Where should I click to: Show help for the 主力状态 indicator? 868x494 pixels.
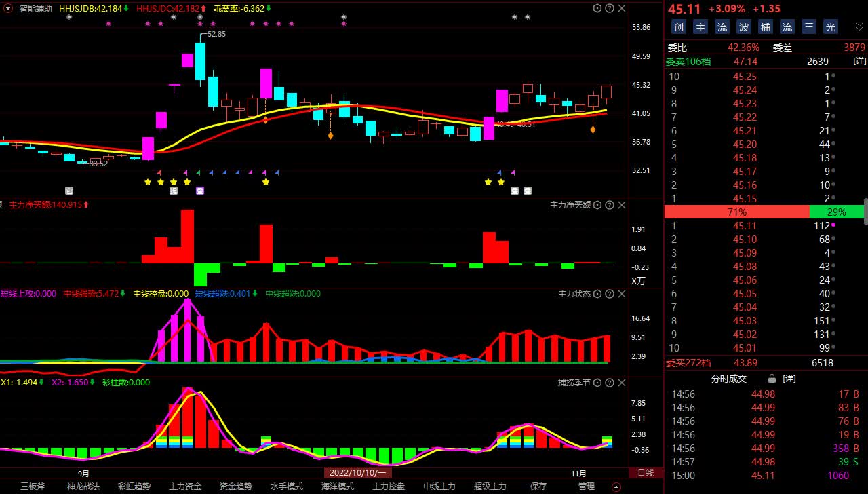(x=610, y=294)
